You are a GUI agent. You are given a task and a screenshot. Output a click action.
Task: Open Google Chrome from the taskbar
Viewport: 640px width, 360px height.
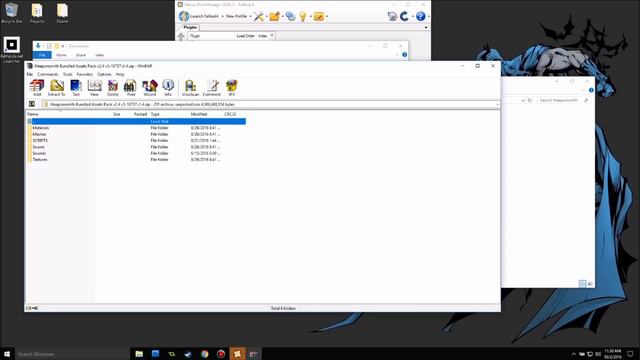204,354
